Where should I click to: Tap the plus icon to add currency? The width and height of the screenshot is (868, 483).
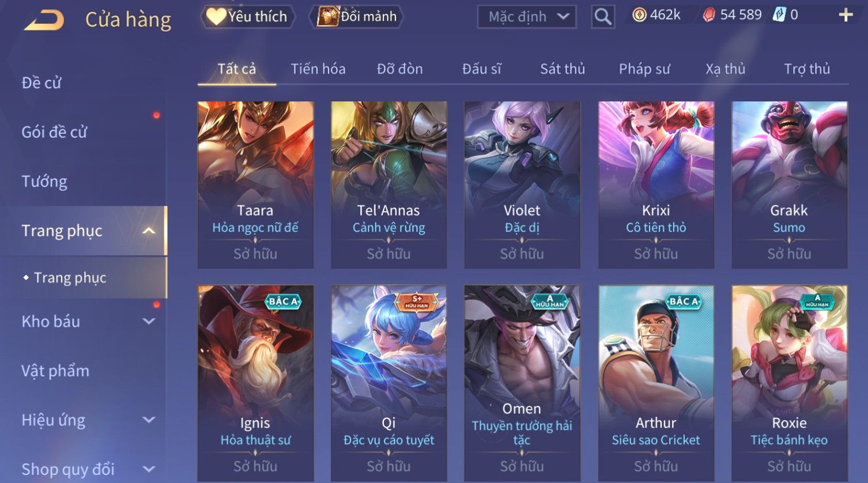pos(846,16)
